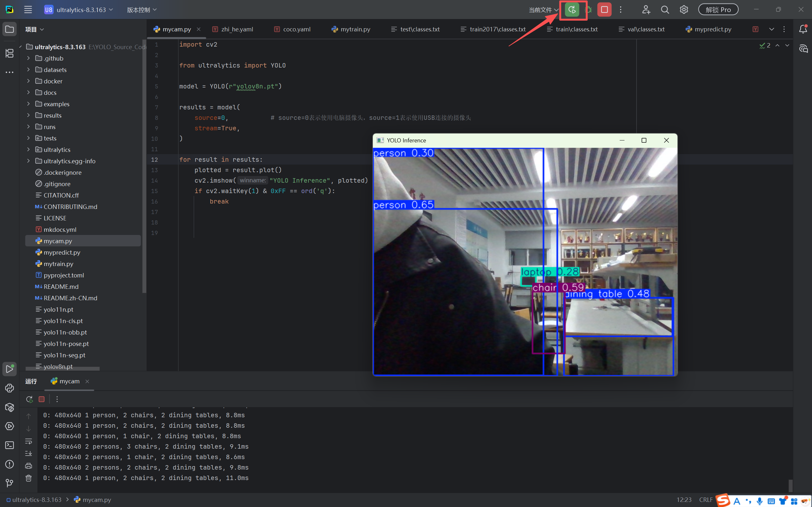The width and height of the screenshot is (812, 507).
Task: Switch to the mytrain.py editor tab
Action: tap(355, 29)
